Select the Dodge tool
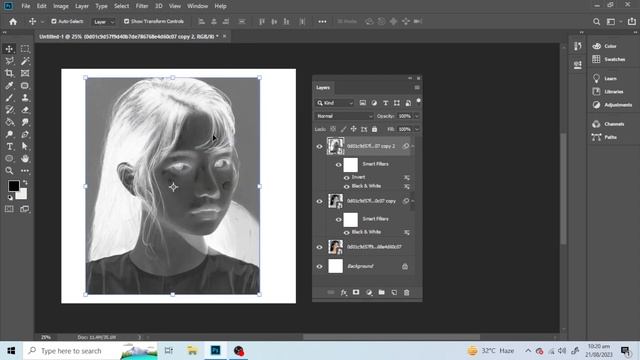The height and width of the screenshot is (360, 640). click(9, 134)
